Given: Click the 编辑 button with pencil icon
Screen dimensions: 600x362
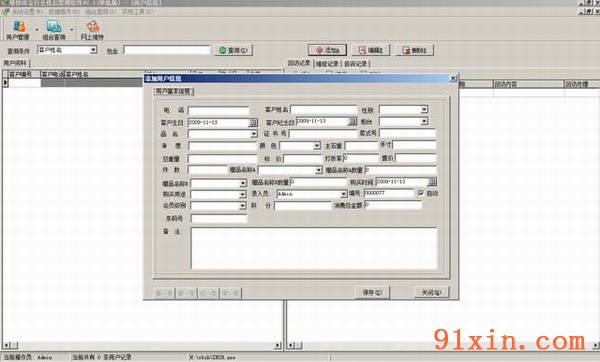Looking at the screenshot, I should pyautogui.click(x=371, y=50).
